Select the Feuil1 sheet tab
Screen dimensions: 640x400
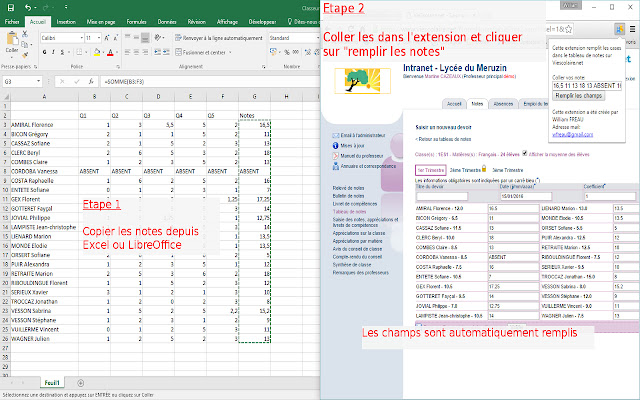52,383
